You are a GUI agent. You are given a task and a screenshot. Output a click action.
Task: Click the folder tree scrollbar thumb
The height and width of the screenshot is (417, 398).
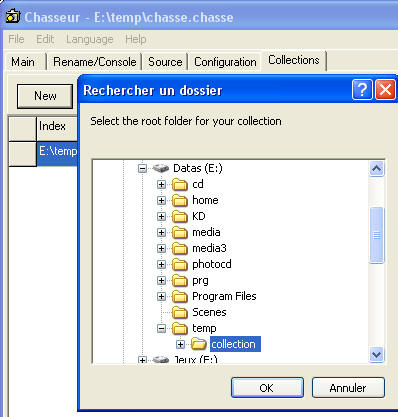pos(377,235)
